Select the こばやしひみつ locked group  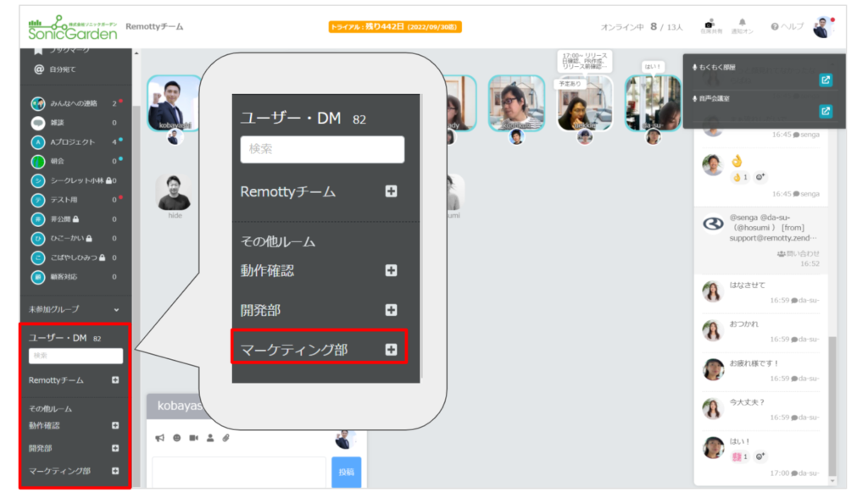tap(75, 257)
